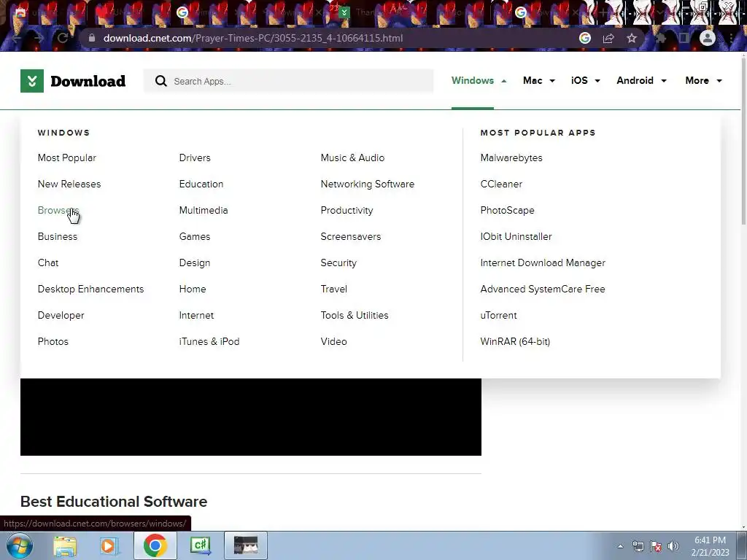Open the Business category
The image size is (747, 560).
coord(57,236)
